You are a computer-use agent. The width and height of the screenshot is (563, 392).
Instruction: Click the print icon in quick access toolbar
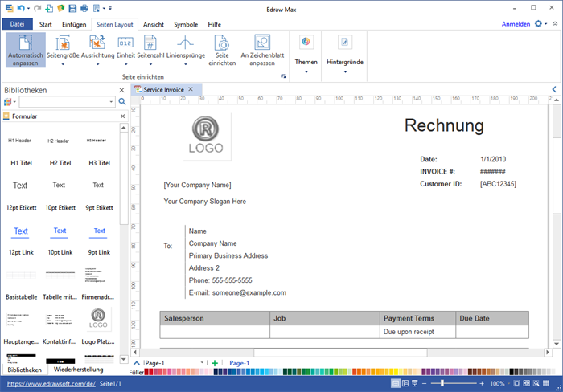(x=84, y=8)
